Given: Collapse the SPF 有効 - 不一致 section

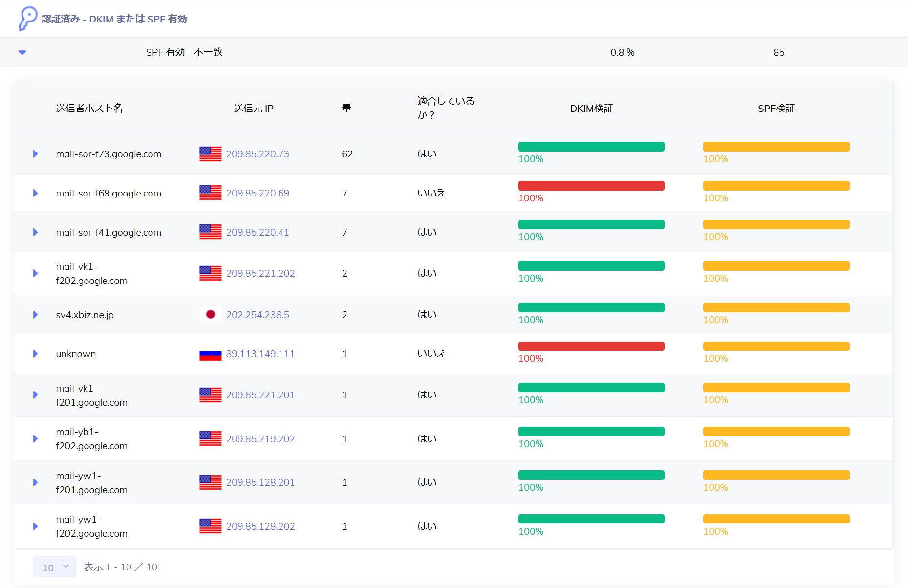Looking at the screenshot, I should [x=22, y=52].
